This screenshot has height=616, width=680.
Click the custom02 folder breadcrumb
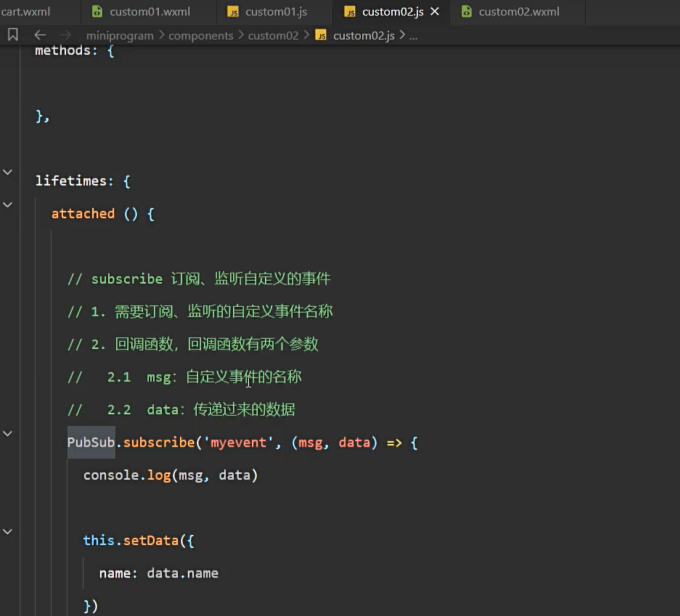273,35
